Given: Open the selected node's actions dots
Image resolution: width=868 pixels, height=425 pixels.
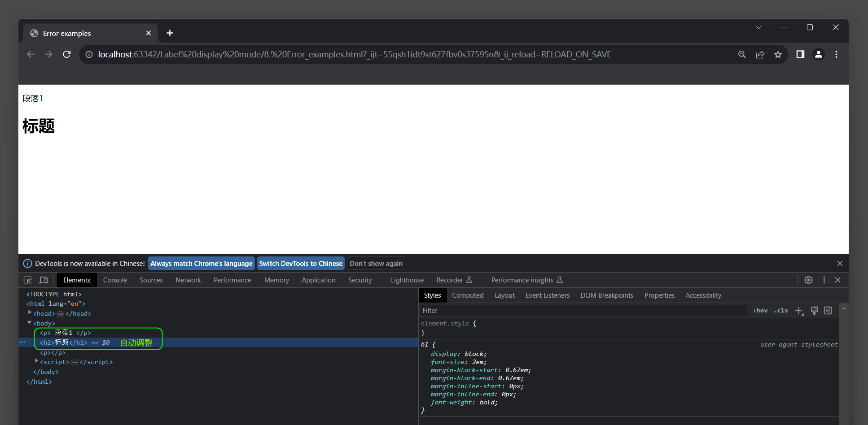Looking at the screenshot, I should [22, 343].
